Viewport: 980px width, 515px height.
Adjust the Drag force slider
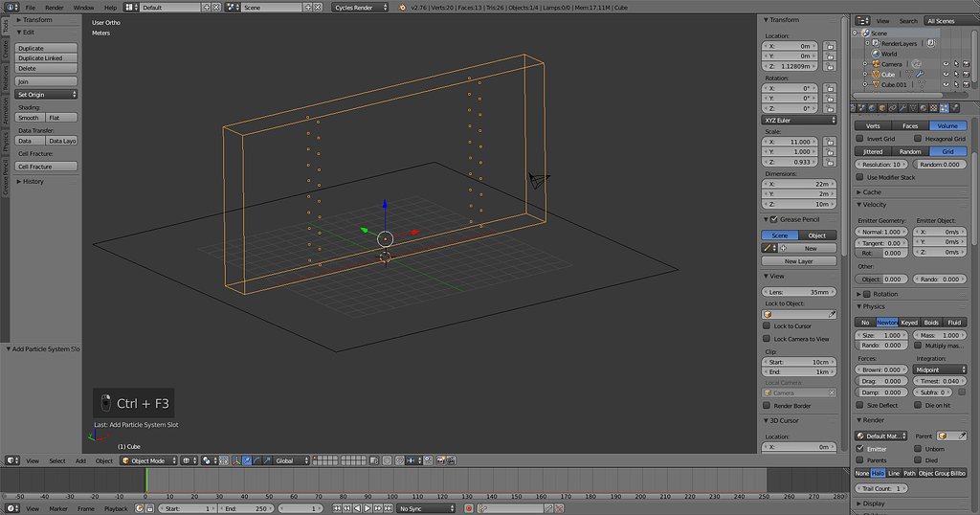[x=881, y=381]
